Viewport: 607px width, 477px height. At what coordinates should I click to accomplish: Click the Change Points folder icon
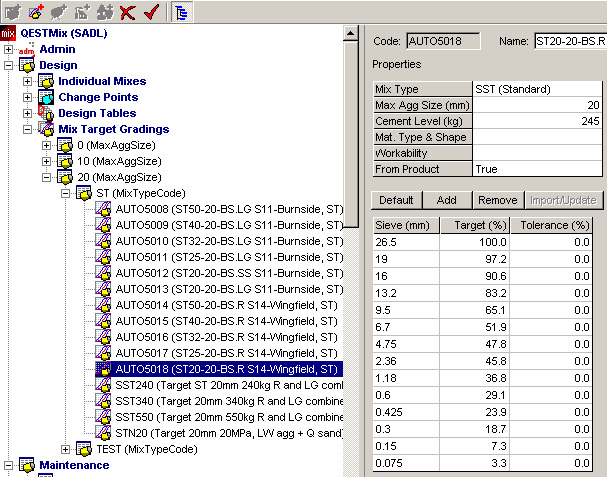46,97
